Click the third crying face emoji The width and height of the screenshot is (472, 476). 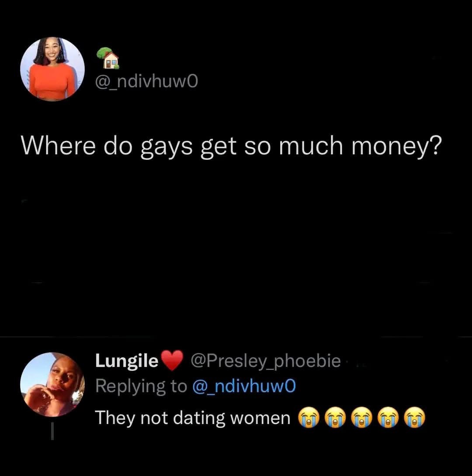361,418
